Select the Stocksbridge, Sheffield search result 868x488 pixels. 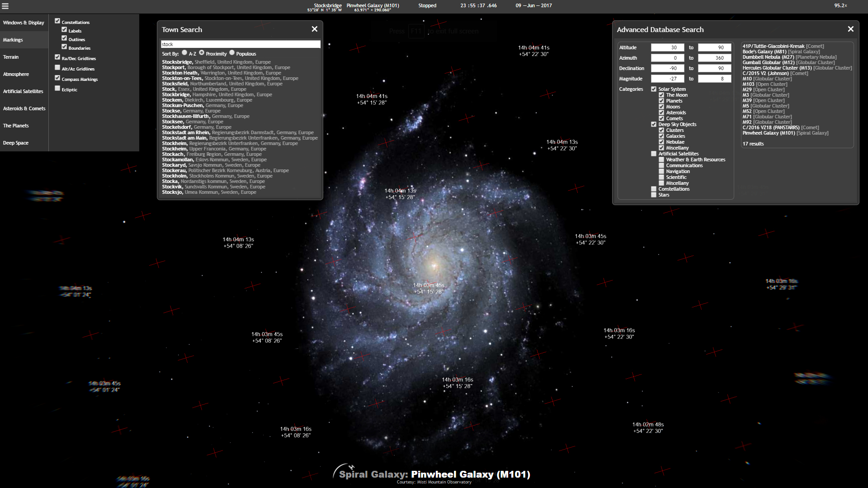tap(216, 61)
